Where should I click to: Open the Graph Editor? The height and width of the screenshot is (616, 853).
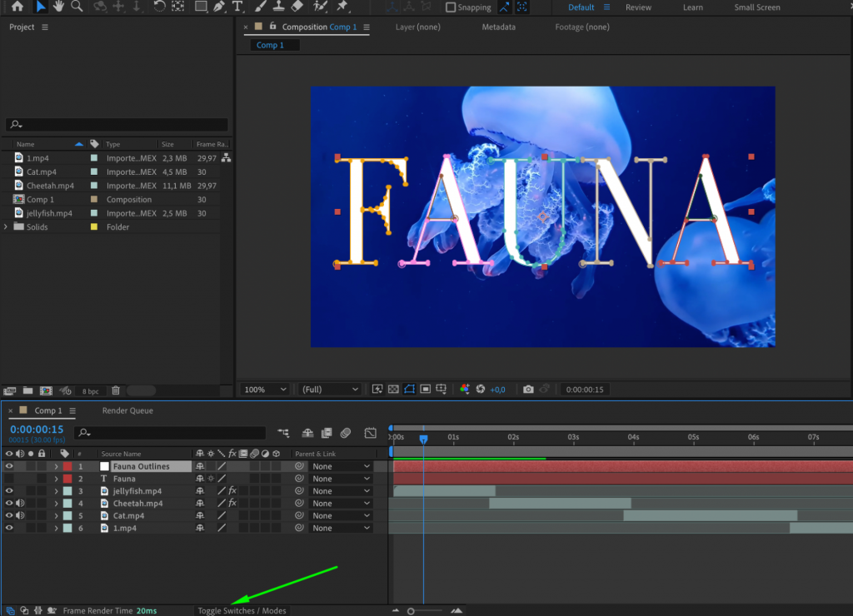pyautogui.click(x=370, y=433)
